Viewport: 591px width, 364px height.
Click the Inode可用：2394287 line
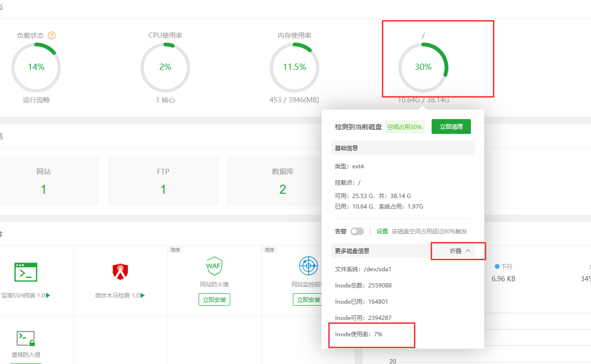363,318
